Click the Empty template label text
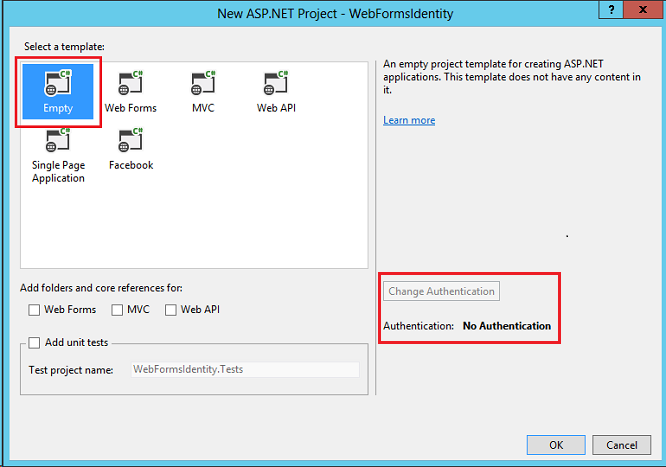The image size is (666, 467). click(58, 108)
